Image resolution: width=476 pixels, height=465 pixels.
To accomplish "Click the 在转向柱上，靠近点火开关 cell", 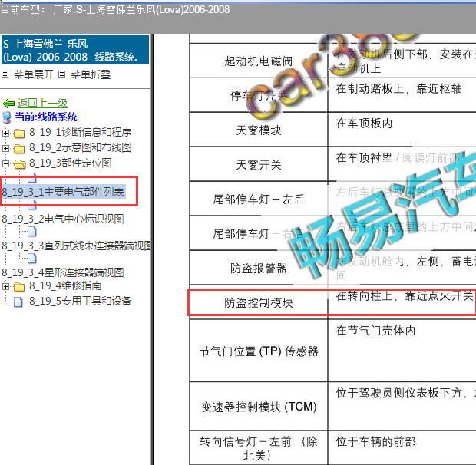I will click(x=402, y=302).
